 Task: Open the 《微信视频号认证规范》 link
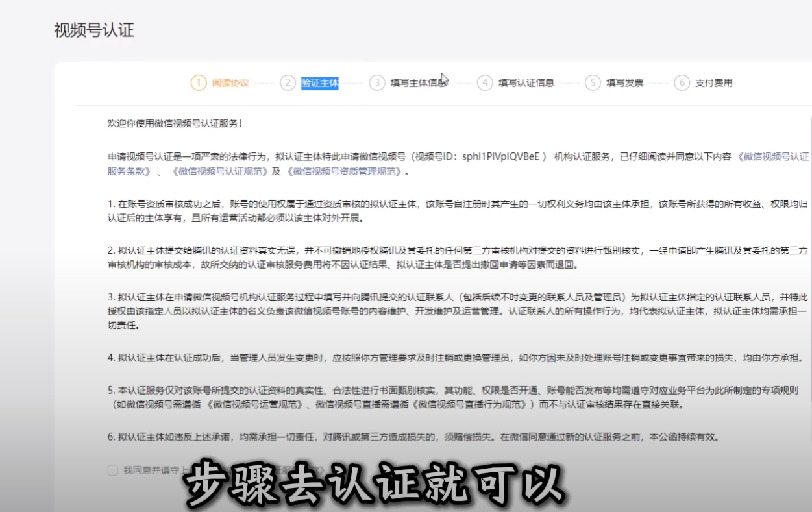(219, 172)
